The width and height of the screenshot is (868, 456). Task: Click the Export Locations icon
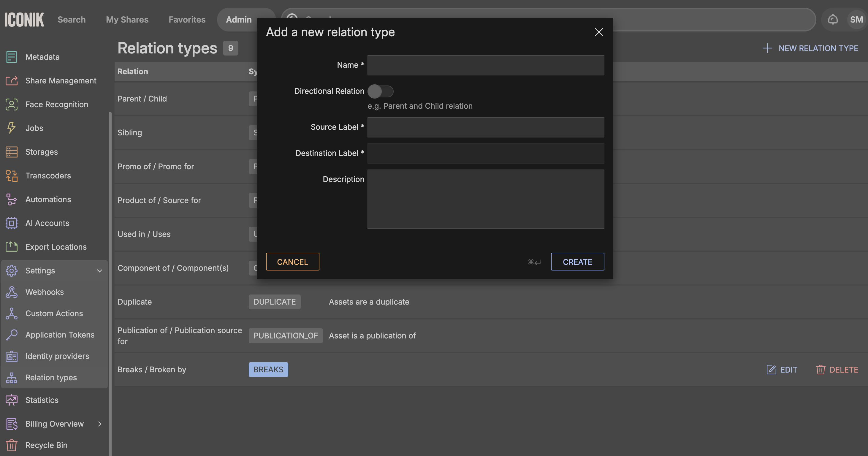coord(12,247)
